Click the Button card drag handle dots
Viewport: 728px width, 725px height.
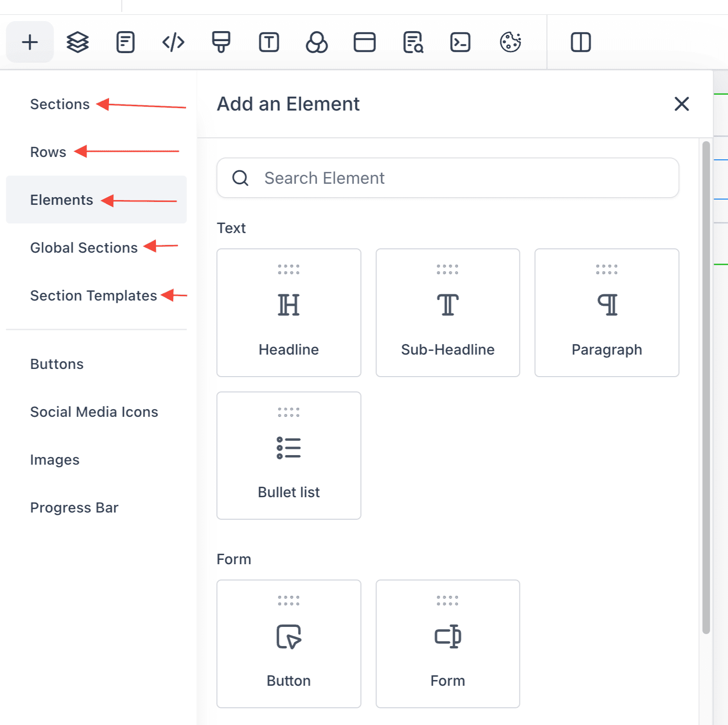point(289,601)
